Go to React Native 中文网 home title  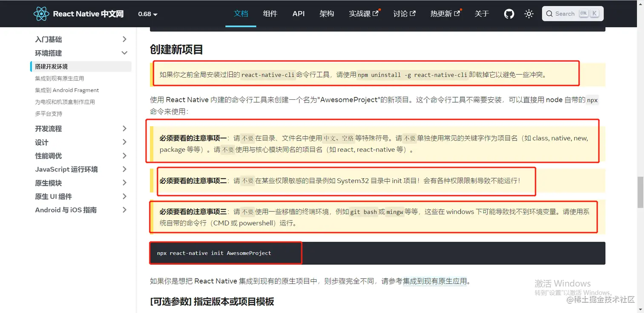click(88, 14)
